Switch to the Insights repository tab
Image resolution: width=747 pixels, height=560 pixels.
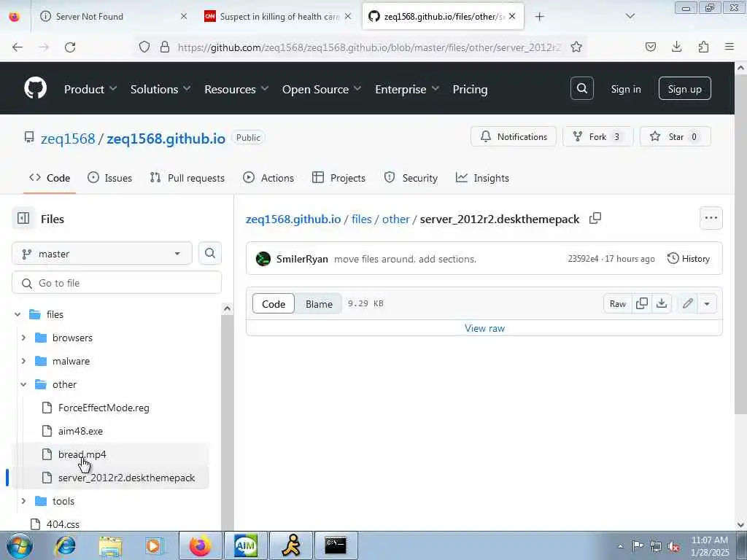pyautogui.click(x=482, y=178)
